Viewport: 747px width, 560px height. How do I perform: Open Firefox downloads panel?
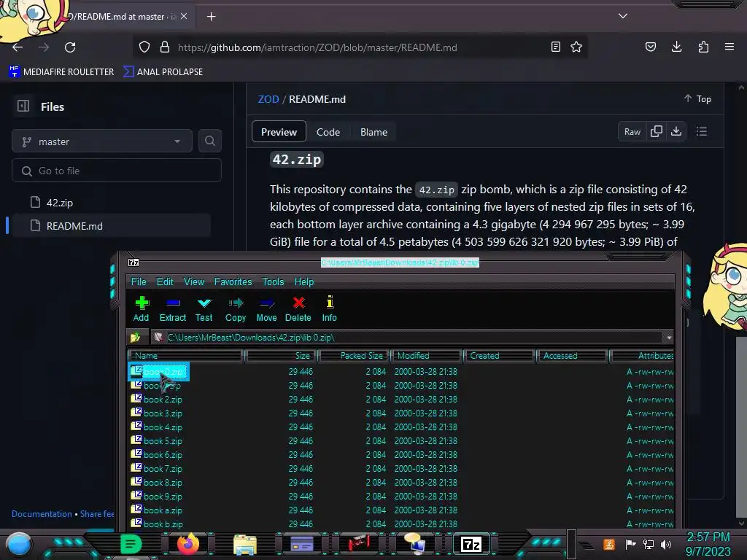(x=676, y=47)
